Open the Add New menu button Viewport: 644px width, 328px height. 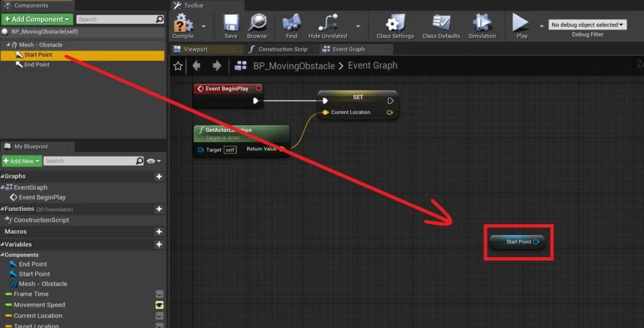(x=21, y=161)
